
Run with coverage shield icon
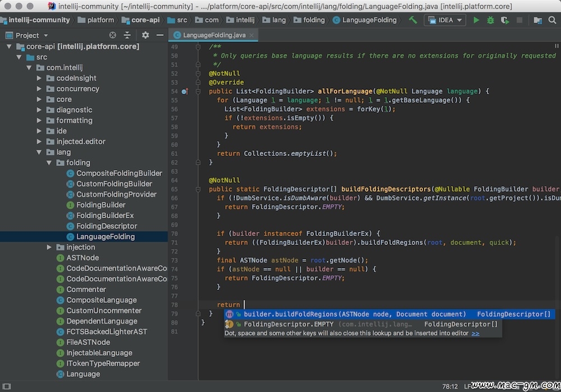(x=505, y=20)
